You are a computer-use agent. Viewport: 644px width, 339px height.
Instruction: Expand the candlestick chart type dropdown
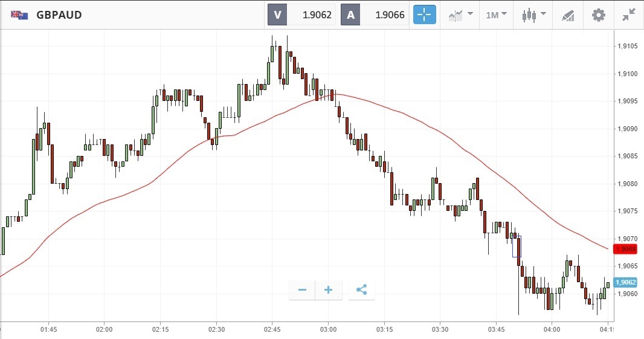(x=534, y=15)
